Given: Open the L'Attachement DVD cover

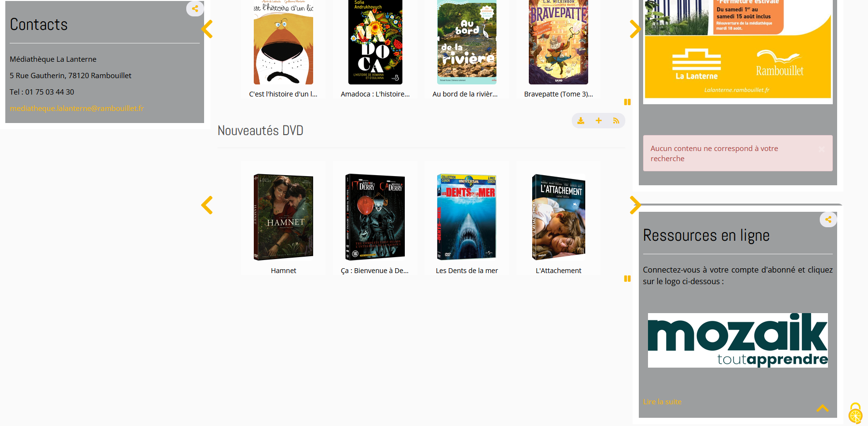Looking at the screenshot, I should point(558,217).
